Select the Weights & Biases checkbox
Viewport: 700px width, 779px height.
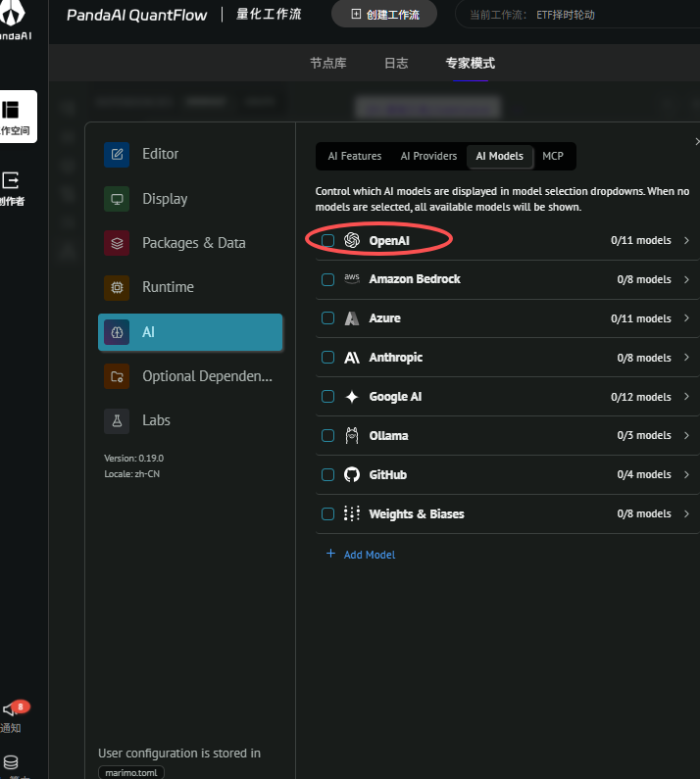pos(328,513)
